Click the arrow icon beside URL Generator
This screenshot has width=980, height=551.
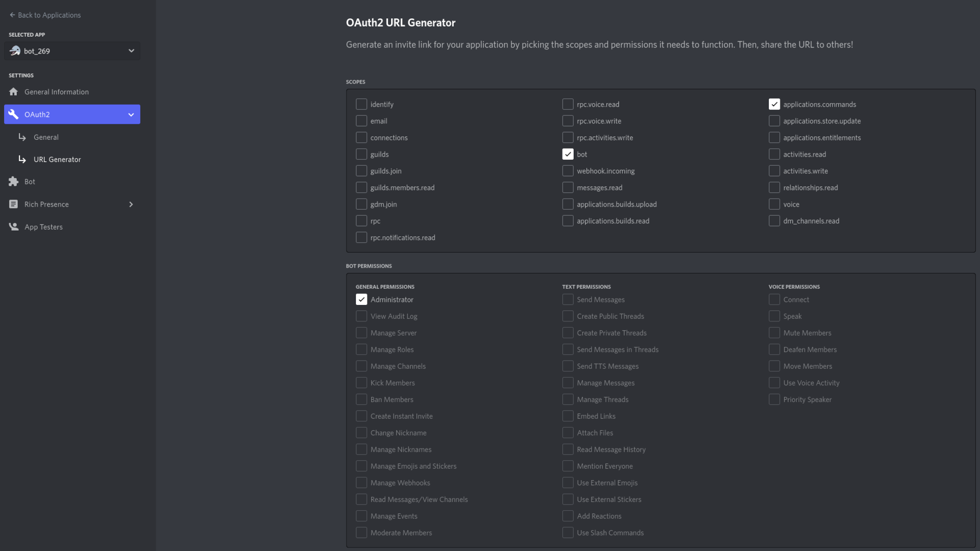pos(22,159)
